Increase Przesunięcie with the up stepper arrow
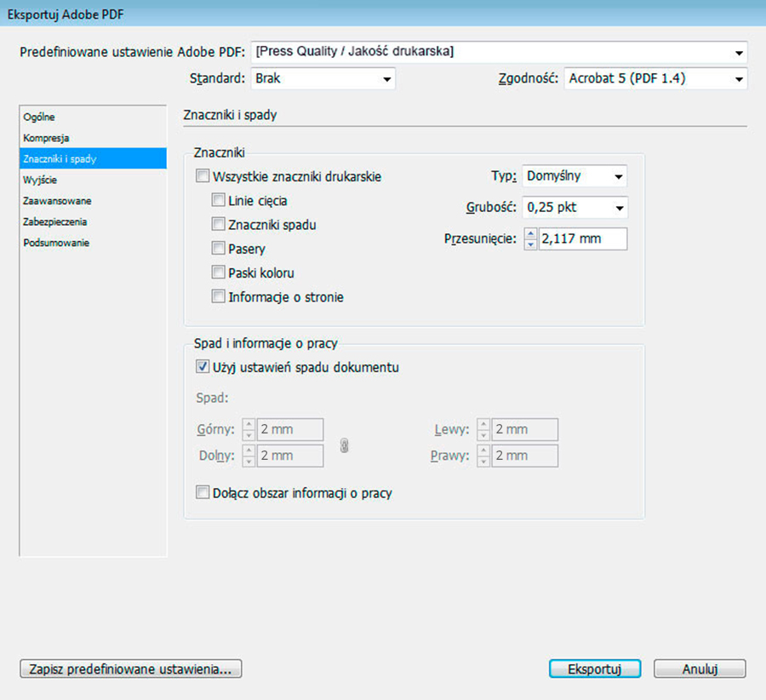 click(530, 233)
